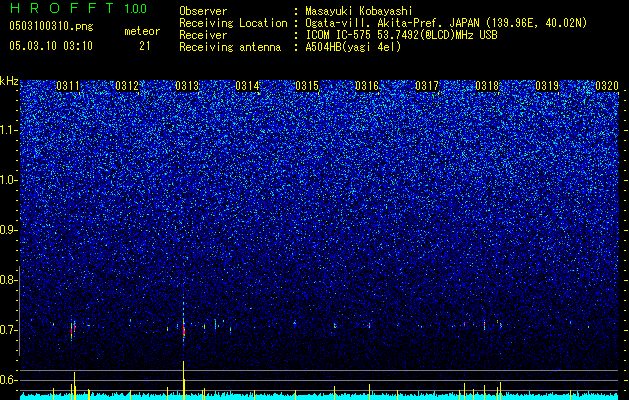Click the 0.6 frequency axis label
This screenshot has width=629, height=400.
click(9, 380)
